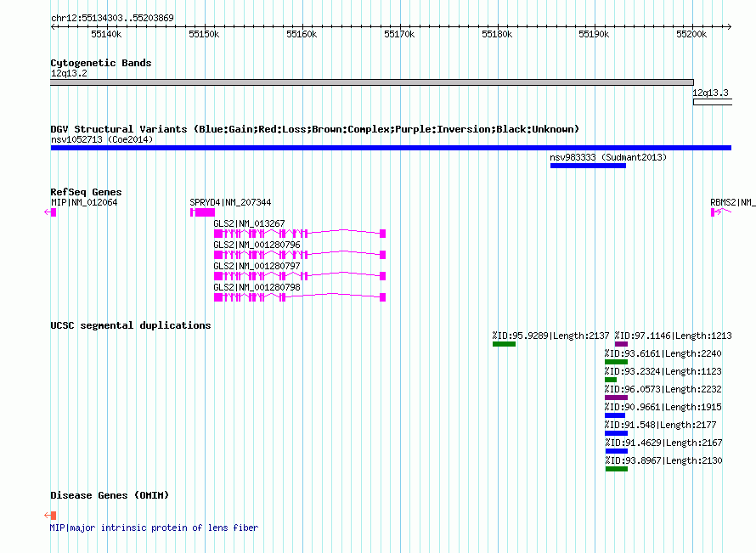Click the %ID:95.9289|Length:2137 label
The width and height of the screenshot is (756, 553).
[x=550, y=336]
